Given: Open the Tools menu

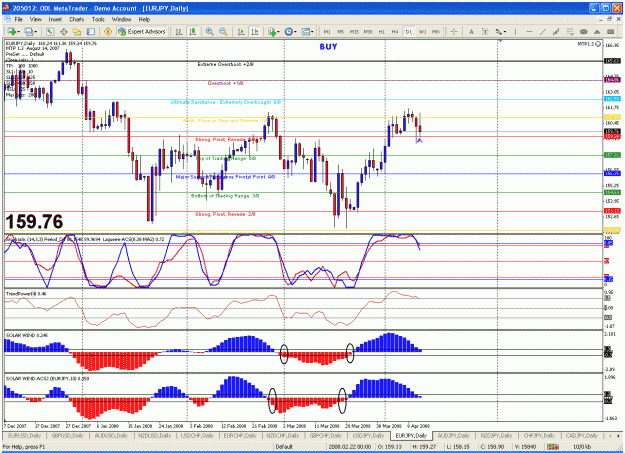Looking at the screenshot, I should pyautogui.click(x=98, y=19).
